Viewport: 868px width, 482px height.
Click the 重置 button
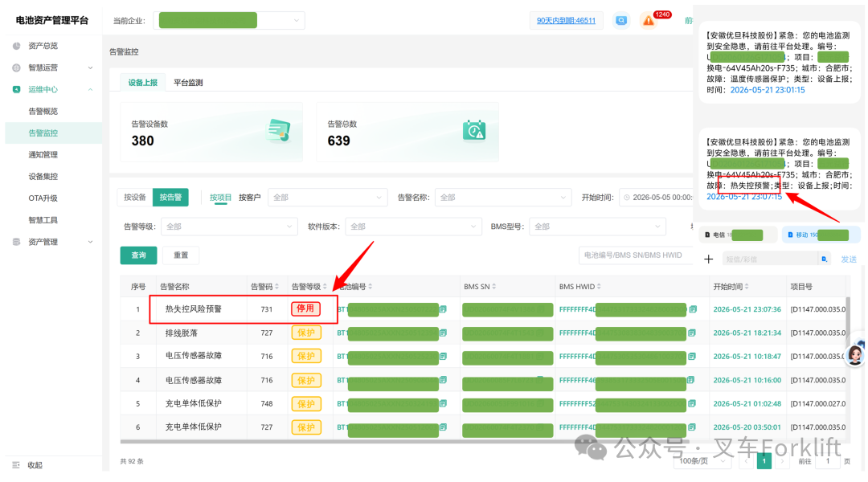(181, 255)
